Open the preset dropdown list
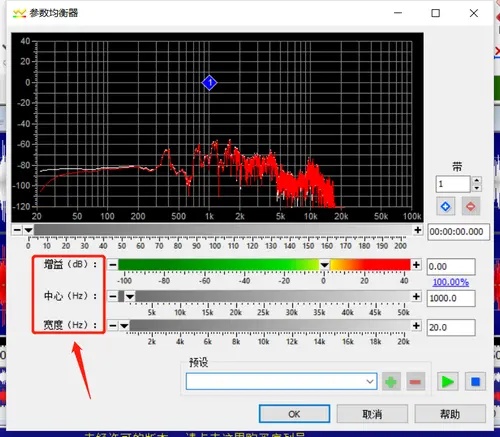Screen dimensions: 500x437 click(x=370, y=381)
